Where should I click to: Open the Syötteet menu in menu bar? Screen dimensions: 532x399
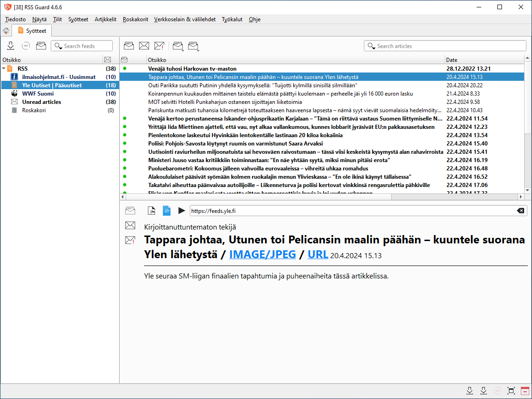pos(78,19)
